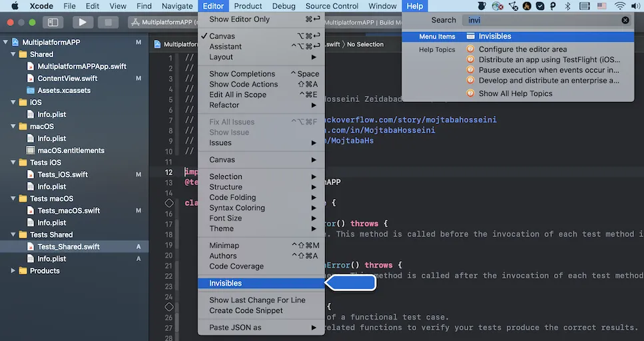Expand the Syntax Coloring submenu

[261, 208]
